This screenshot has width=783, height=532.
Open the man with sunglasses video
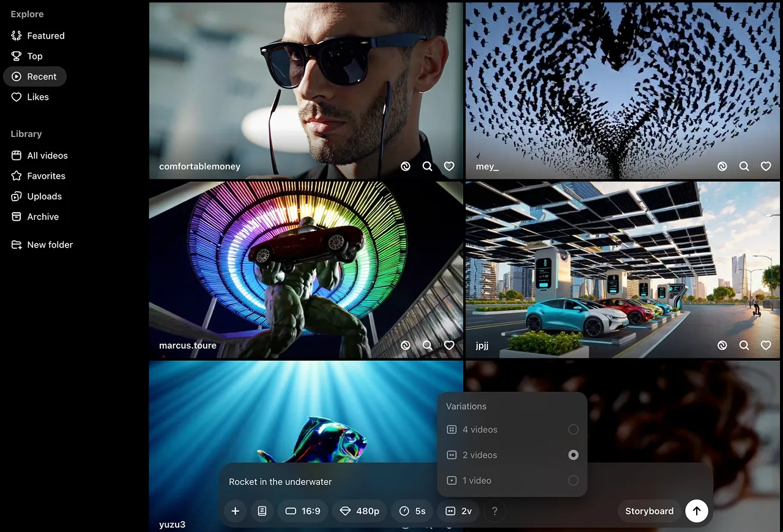point(306,91)
